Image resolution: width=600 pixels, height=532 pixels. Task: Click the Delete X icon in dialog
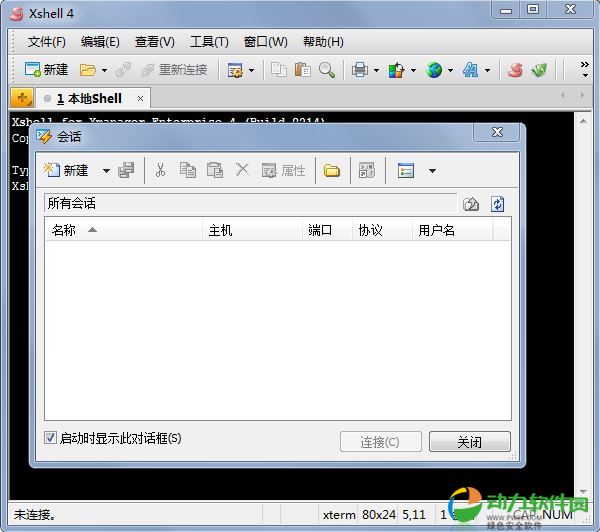coord(242,170)
